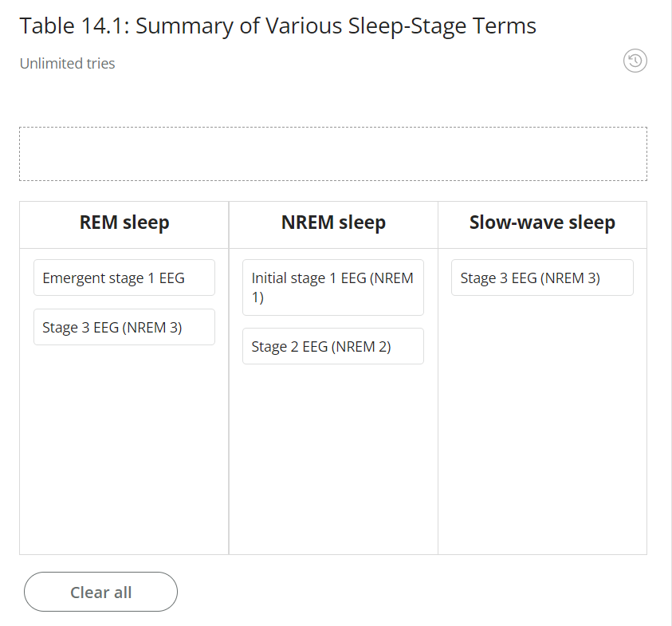
Task: Click the Unlimited tries label
Action: [67, 63]
